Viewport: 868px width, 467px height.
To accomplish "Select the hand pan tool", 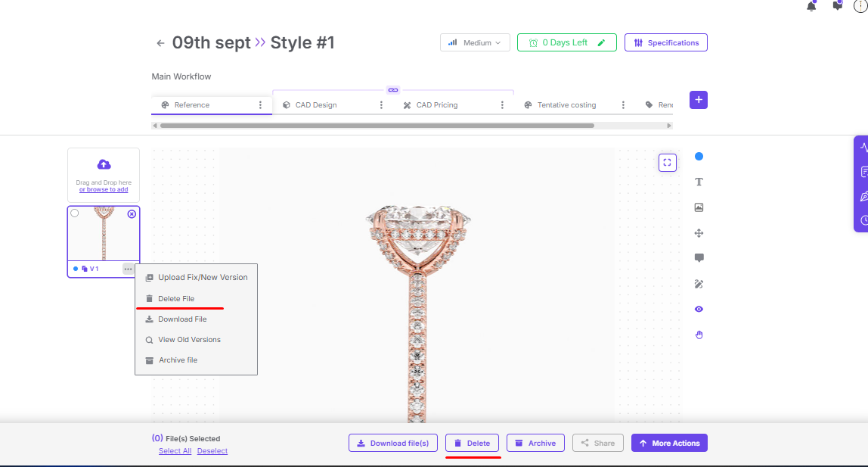I will tap(699, 335).
